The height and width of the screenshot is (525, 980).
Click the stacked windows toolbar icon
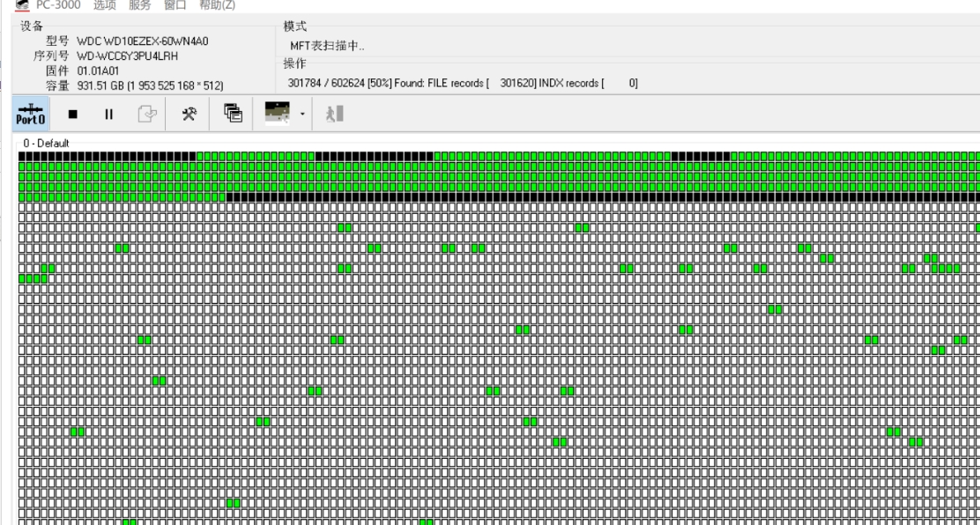(x=233, y=113)
